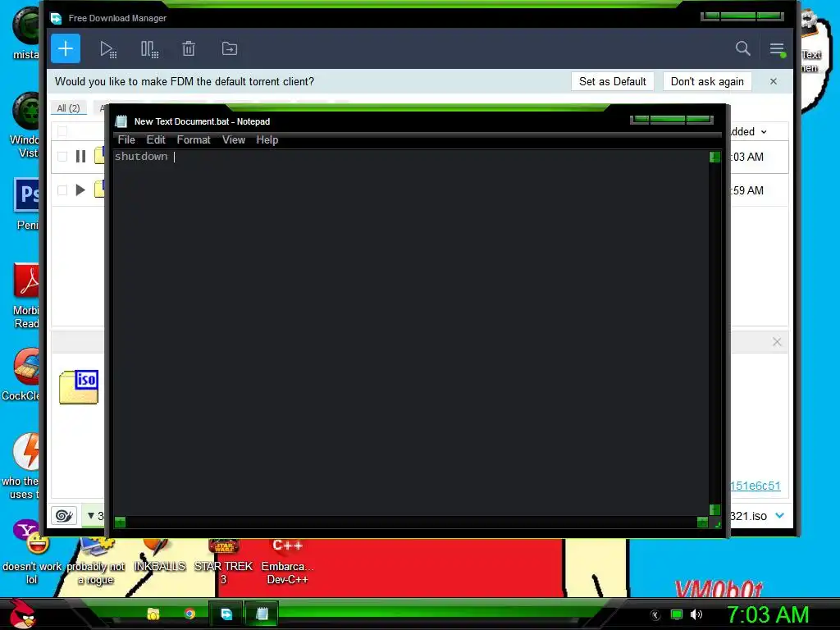Open the FDM hamburger main menu

tap(777, 48)
